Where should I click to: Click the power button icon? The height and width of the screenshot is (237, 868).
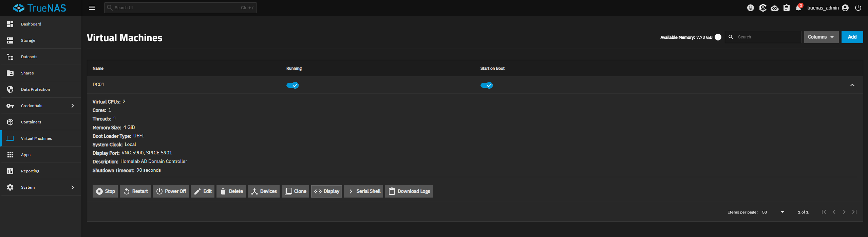pyautogui.click(x=858, y=8)
